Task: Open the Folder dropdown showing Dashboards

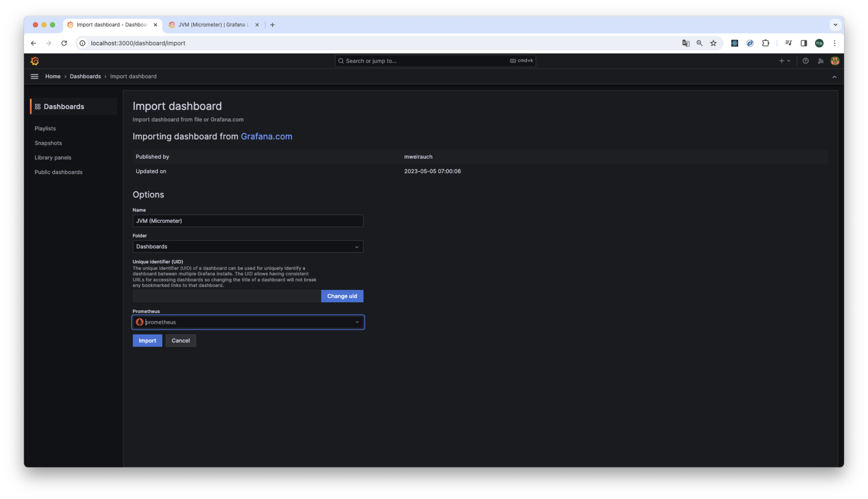Action: [x=248, y=247]
